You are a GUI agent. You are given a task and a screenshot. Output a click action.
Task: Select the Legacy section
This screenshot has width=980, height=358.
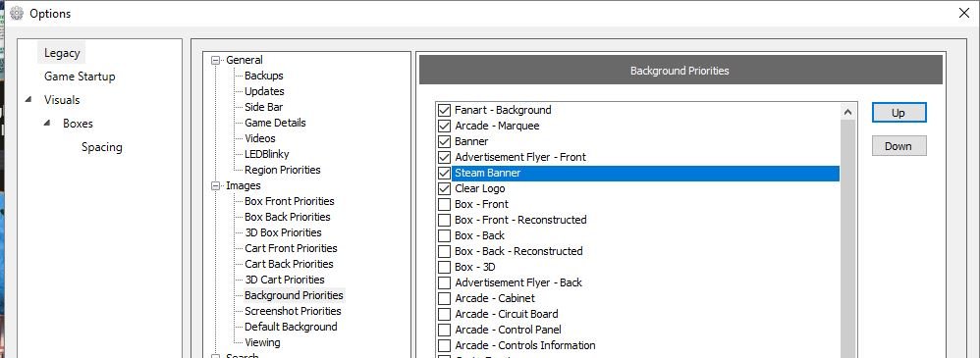click(62, 53)
